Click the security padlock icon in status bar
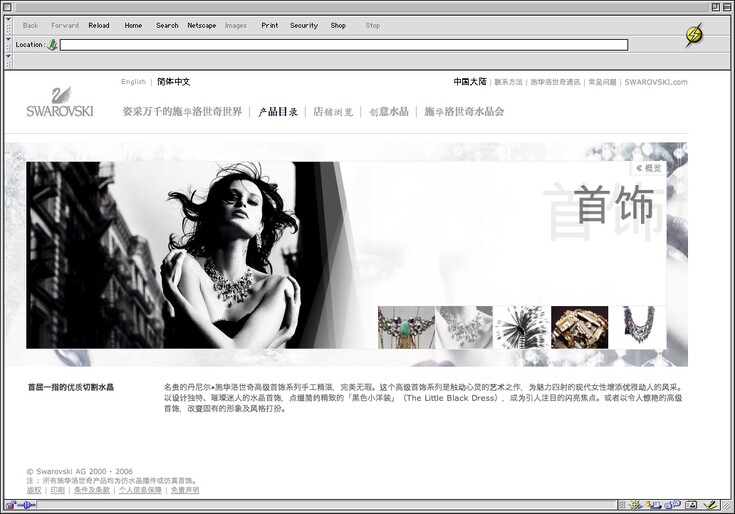This screenshot has height=514, width=735. [x=10, y=505]
